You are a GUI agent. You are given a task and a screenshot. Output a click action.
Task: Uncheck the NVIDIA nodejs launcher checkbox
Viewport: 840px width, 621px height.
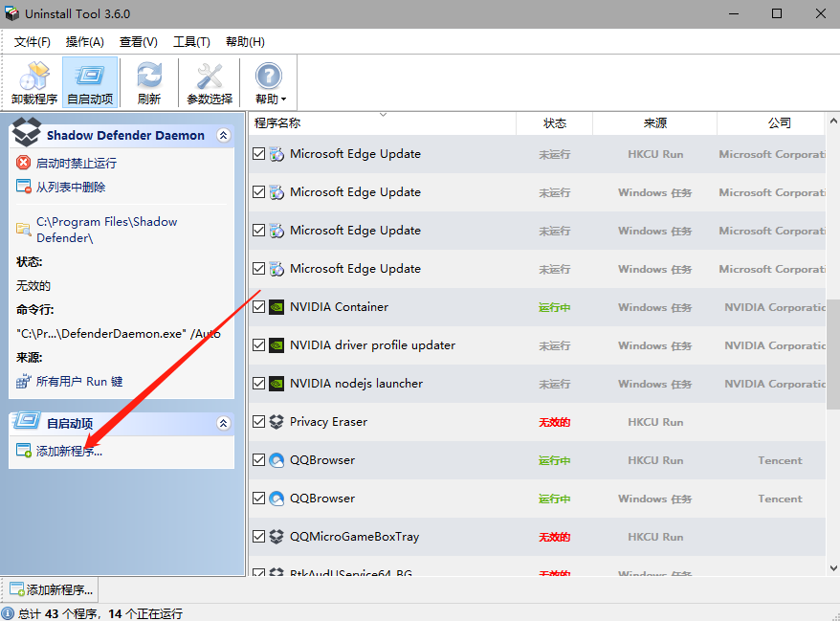tap(258, 384)
